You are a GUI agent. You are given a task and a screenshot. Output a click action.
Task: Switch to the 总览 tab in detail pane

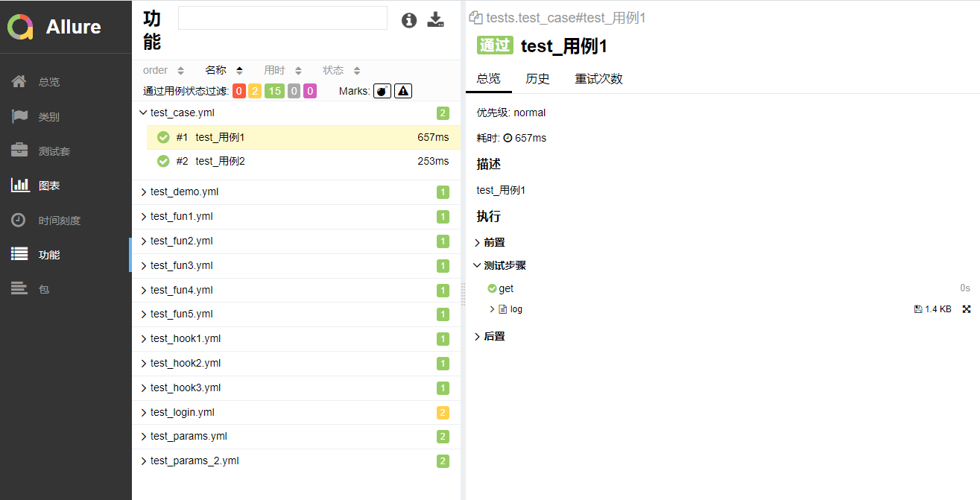(x=489, y=79)
